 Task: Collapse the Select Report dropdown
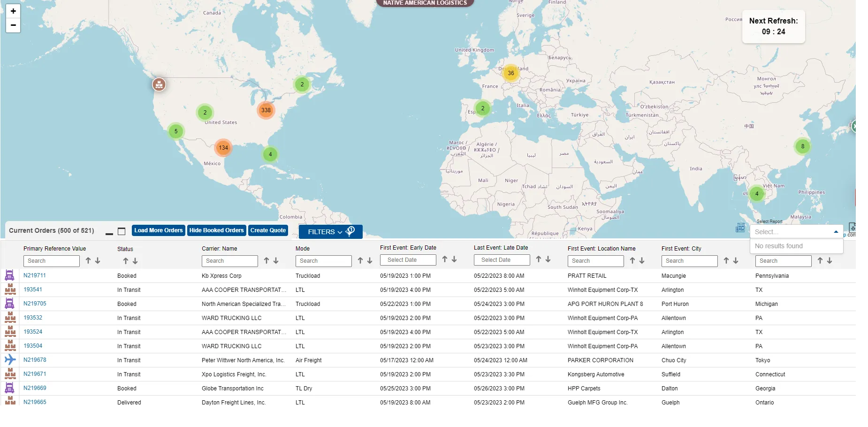(836, 232)
